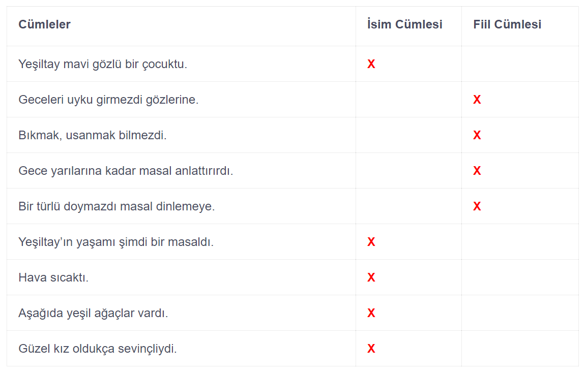Select the sentence Hava sıcaktı
Screen dimensions: 588x373
click(x=53, y=277)
